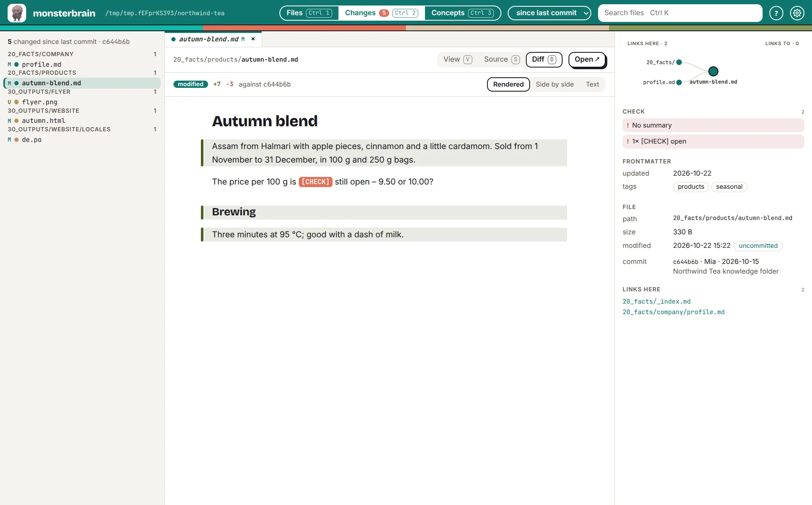Open autumn.html in the changes list

click(82, 121)
